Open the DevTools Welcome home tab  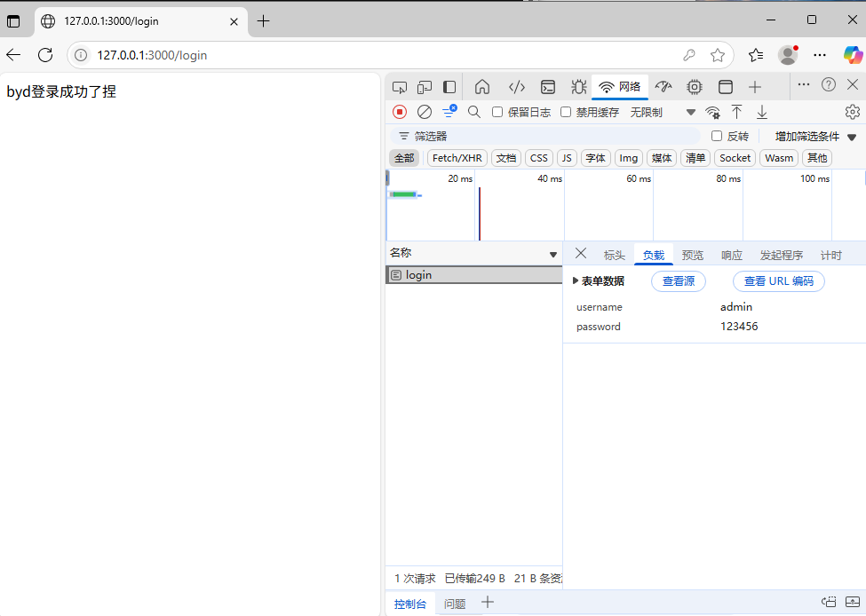tap(482, 87)
